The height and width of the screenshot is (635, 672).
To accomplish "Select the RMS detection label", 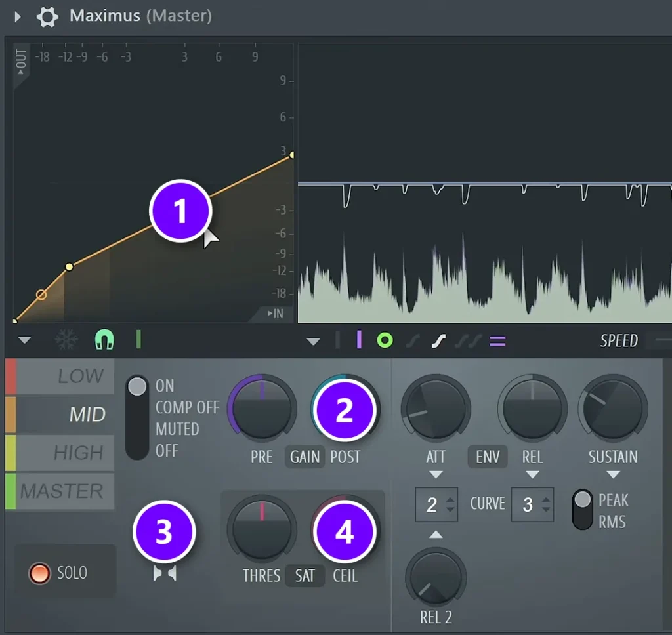I will [612, 522].
